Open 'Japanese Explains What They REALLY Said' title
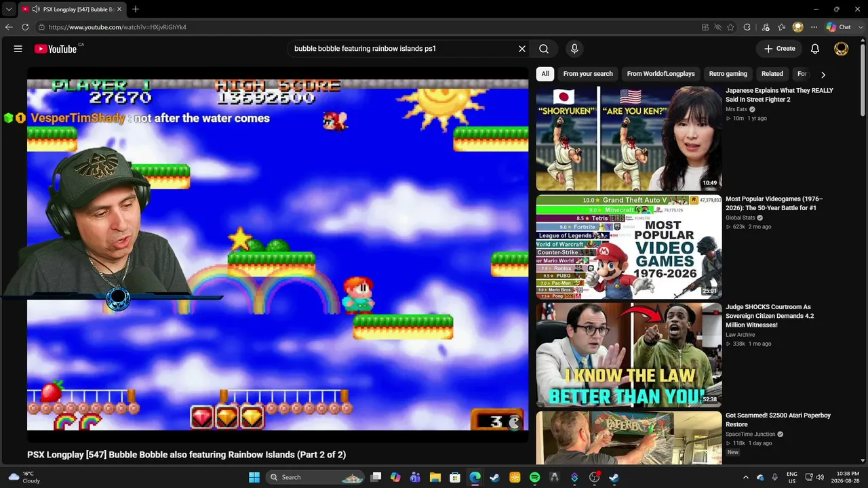Viewport: 868px width, 488px height. point(779,95)
